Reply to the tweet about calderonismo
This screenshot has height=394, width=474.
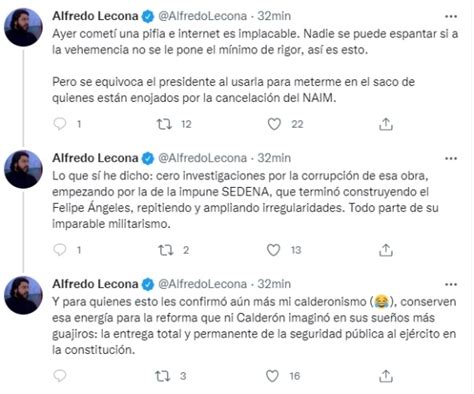pos(60,376)
